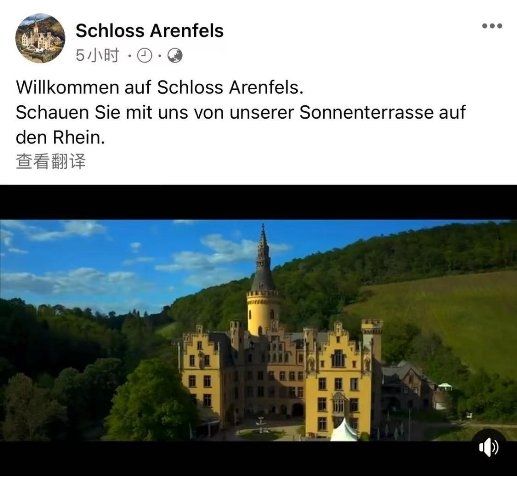This screenshot has width=517, height=488.
Task: Click the globe public-audience icon
Action: [175, 56]
